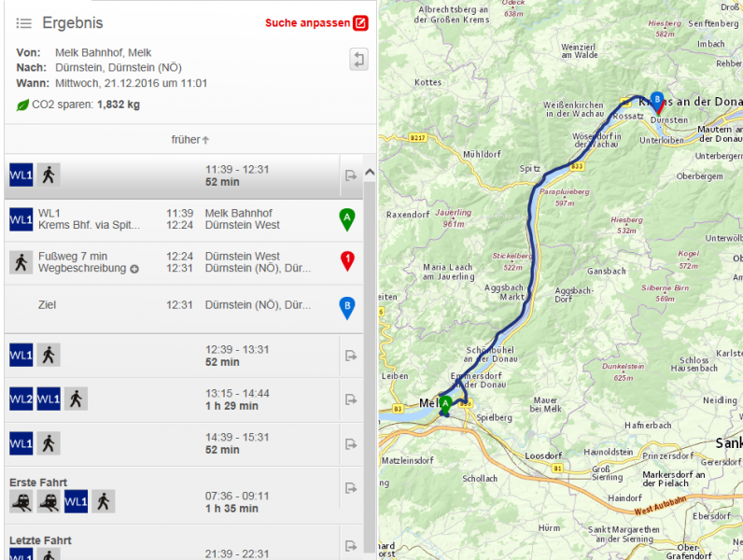Click the blue B destination pin on map

[657, 102]
